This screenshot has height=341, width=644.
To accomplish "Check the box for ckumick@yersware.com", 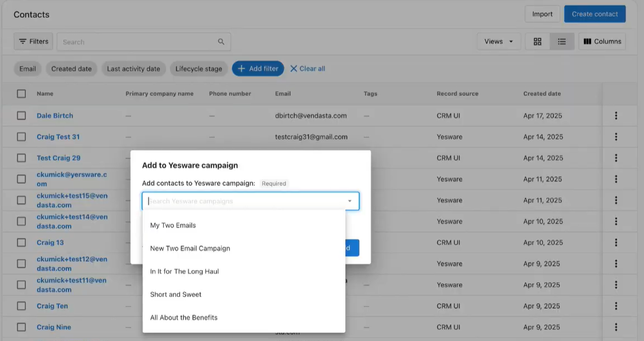I will (21, 179).
